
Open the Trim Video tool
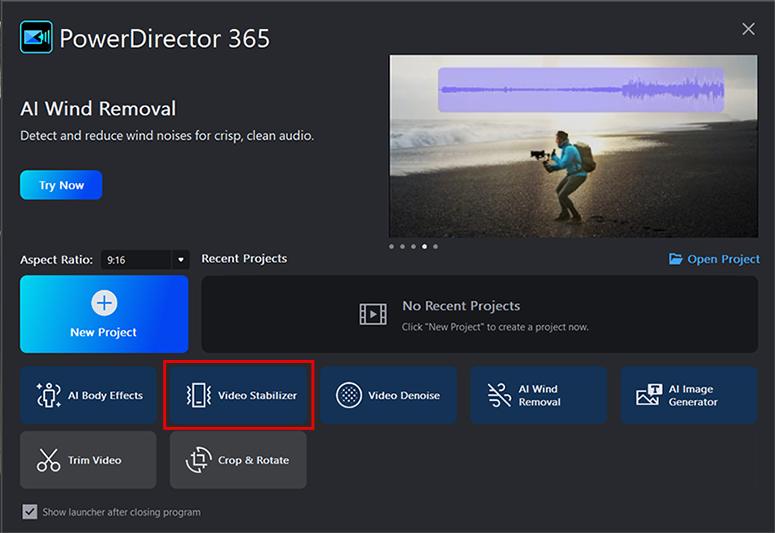click(88, 460)
